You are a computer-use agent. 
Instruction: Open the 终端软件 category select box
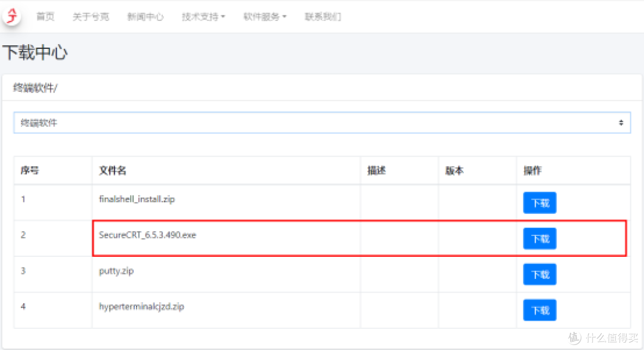click(x=322, y=123)
